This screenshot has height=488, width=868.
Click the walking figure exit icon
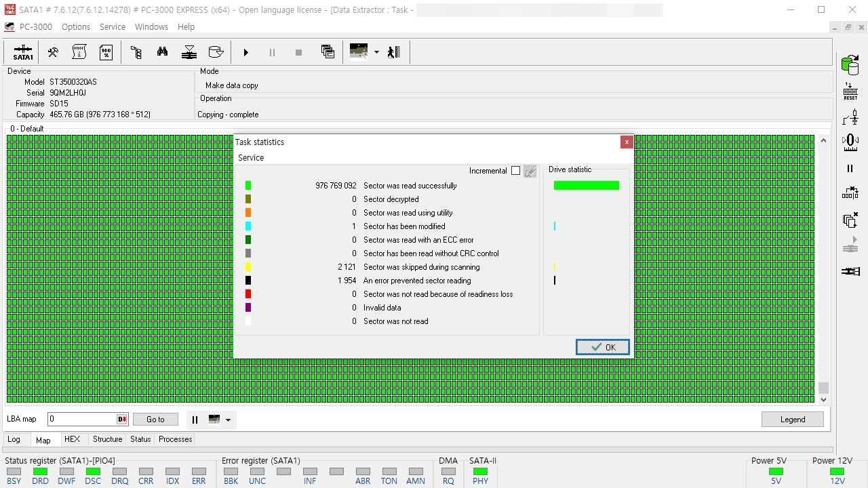click(x=394, y=52)
